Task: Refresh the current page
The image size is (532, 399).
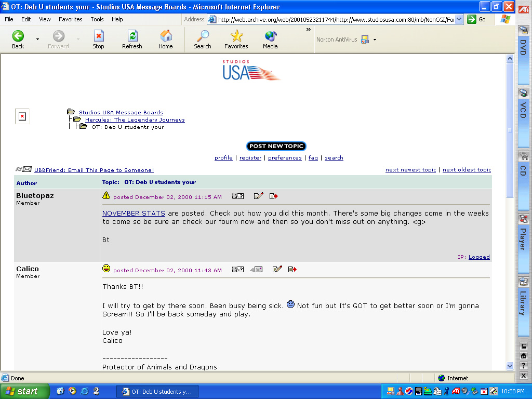Action: [x=132, y=39]
